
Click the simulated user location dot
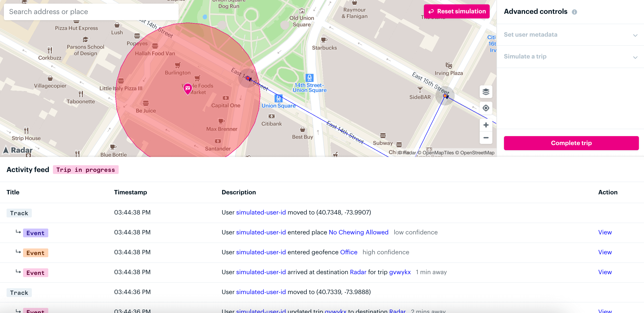coord(248,78)
